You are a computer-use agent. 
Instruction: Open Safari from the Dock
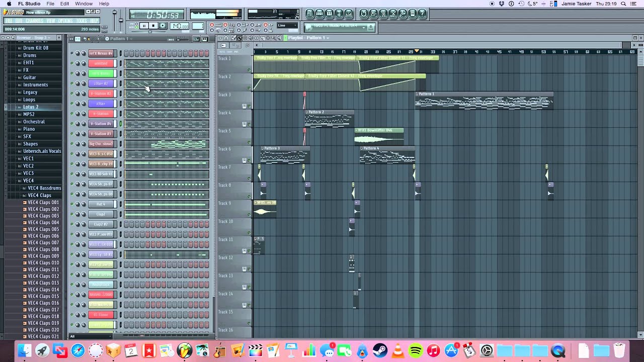(78, 350)
